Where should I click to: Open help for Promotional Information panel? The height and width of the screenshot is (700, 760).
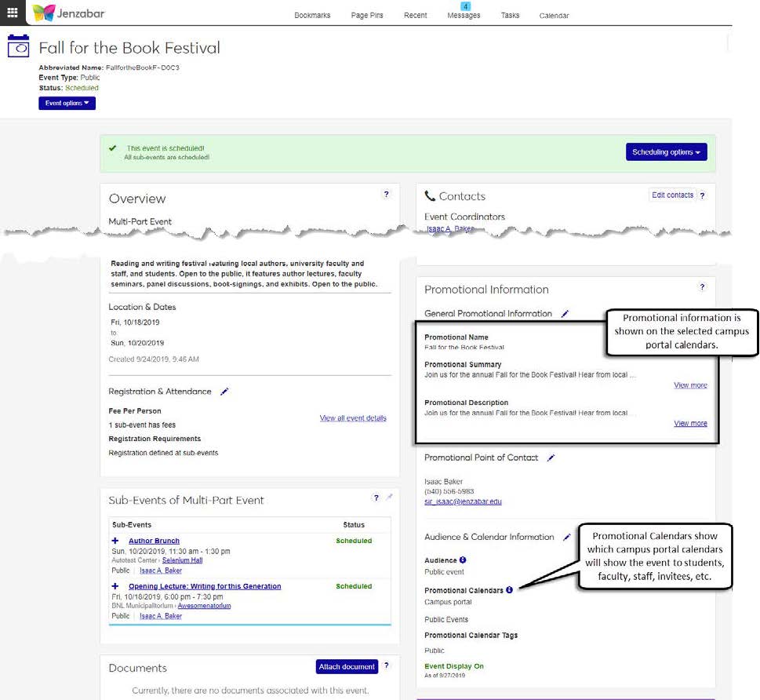click(702, 287)
